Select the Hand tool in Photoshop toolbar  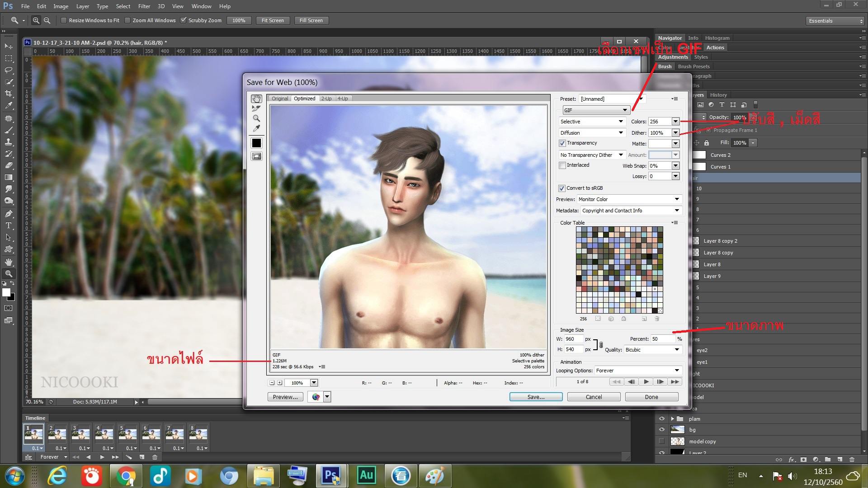click(9, 262)
